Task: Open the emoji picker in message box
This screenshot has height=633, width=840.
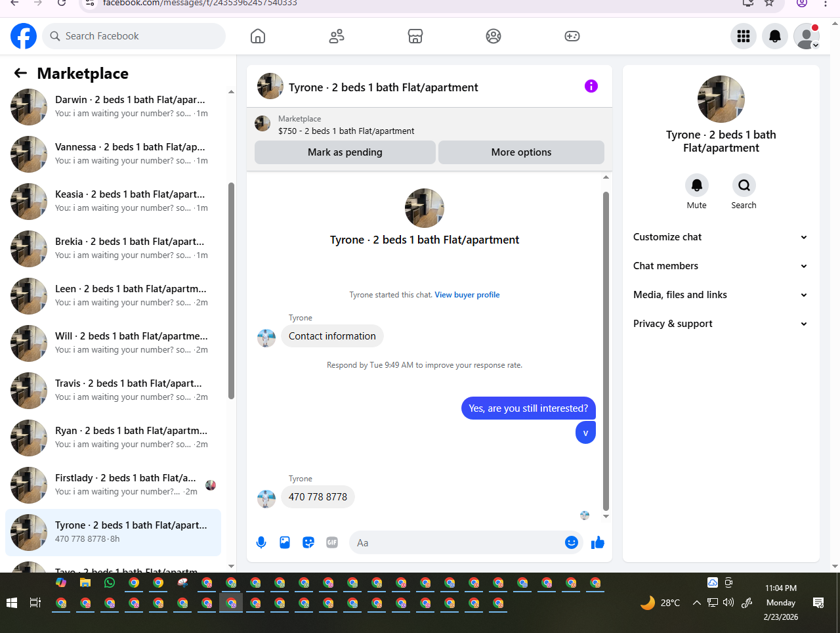Action: [572, 542]
